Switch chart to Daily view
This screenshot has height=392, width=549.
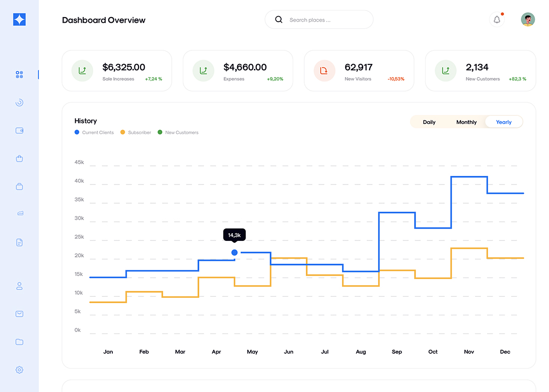(429, 122)
